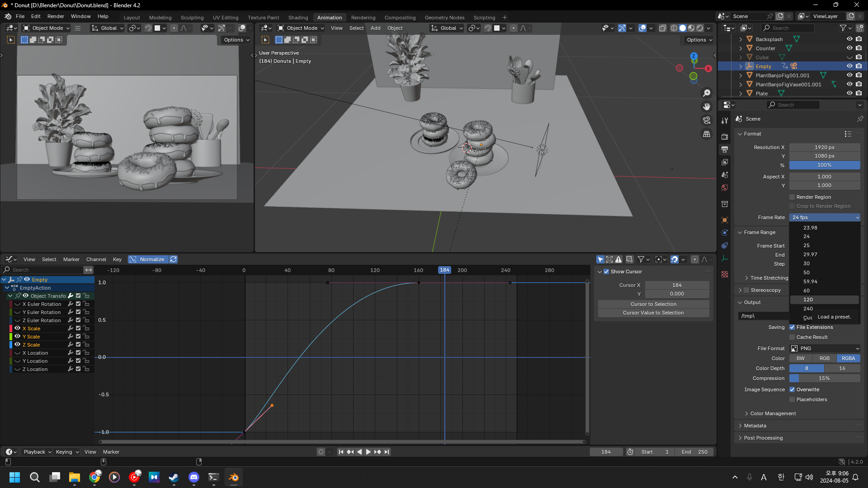Uncheck the Overwrite checkbox

(792, 389)
